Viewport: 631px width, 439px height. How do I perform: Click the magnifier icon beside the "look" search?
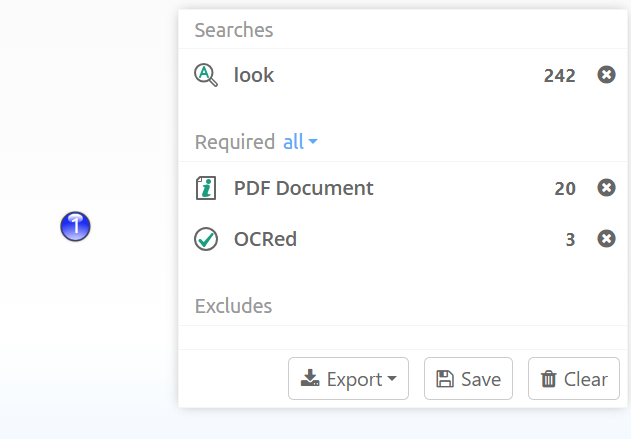pyautogui.click(x=206, y=75)
